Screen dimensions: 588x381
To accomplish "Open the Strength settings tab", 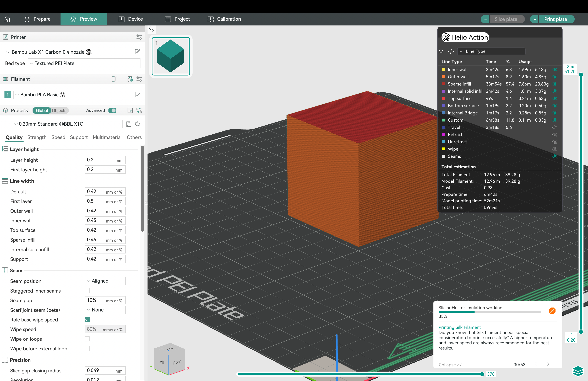I will coord(37,137).
